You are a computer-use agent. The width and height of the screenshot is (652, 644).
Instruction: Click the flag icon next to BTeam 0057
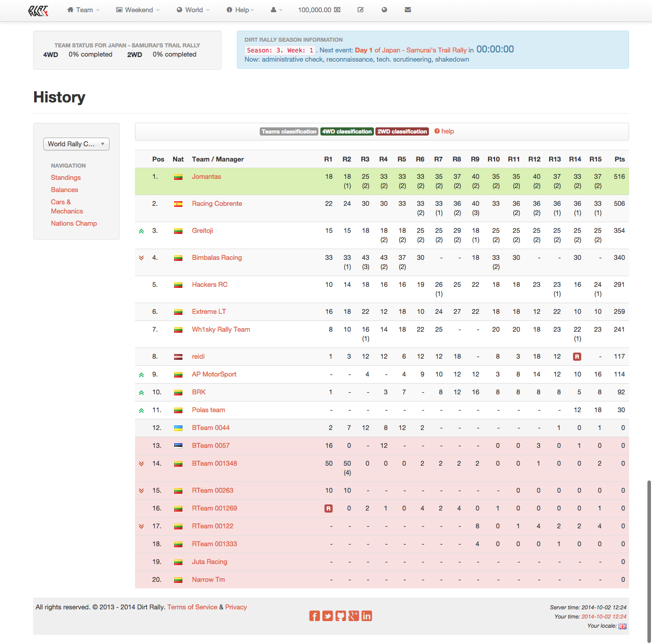pyautogui.click(x=178, y=446)
